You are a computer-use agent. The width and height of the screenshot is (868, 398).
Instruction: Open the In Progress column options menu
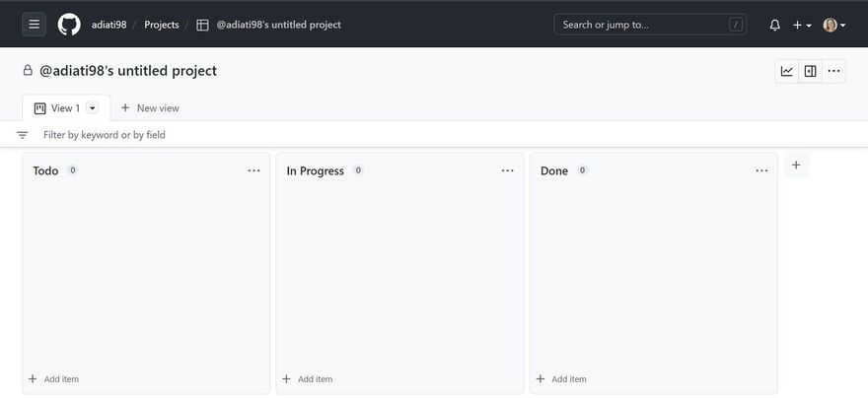point(508,170)
